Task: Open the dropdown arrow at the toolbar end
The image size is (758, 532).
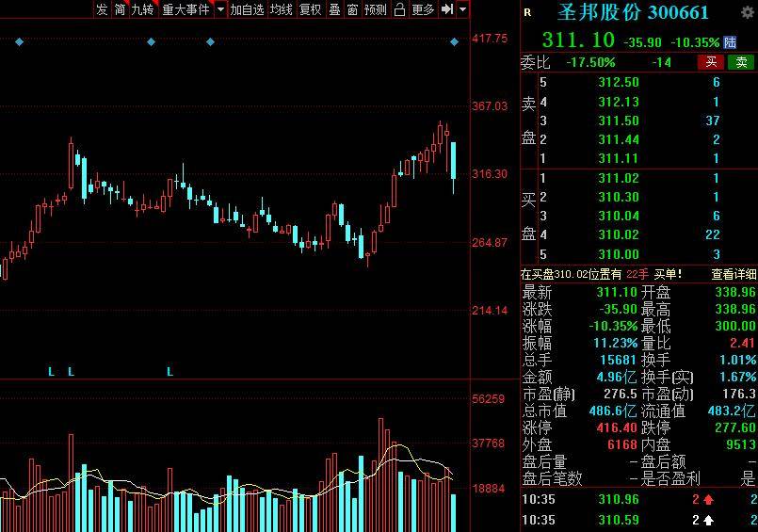Action: point(463,9)
